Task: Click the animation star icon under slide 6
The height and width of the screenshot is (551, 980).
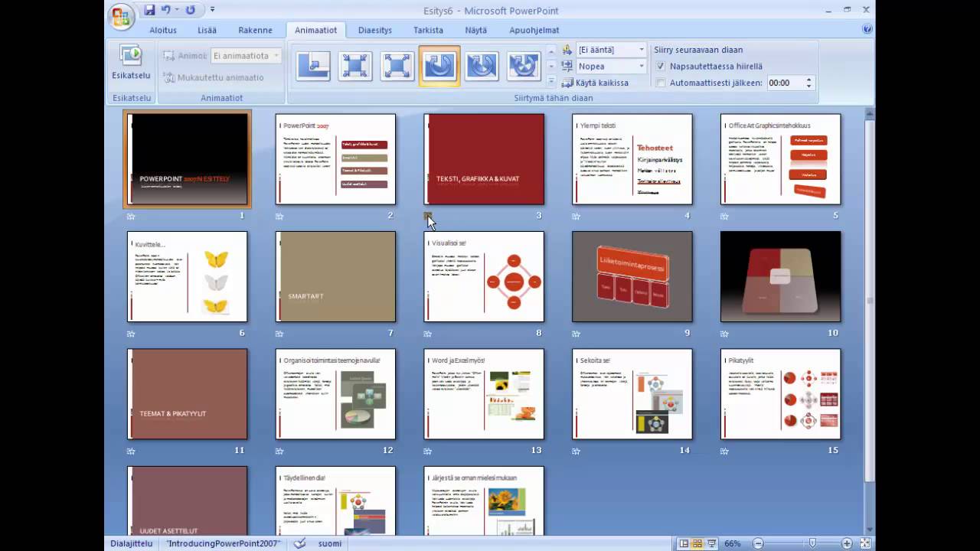Action: 131,334
